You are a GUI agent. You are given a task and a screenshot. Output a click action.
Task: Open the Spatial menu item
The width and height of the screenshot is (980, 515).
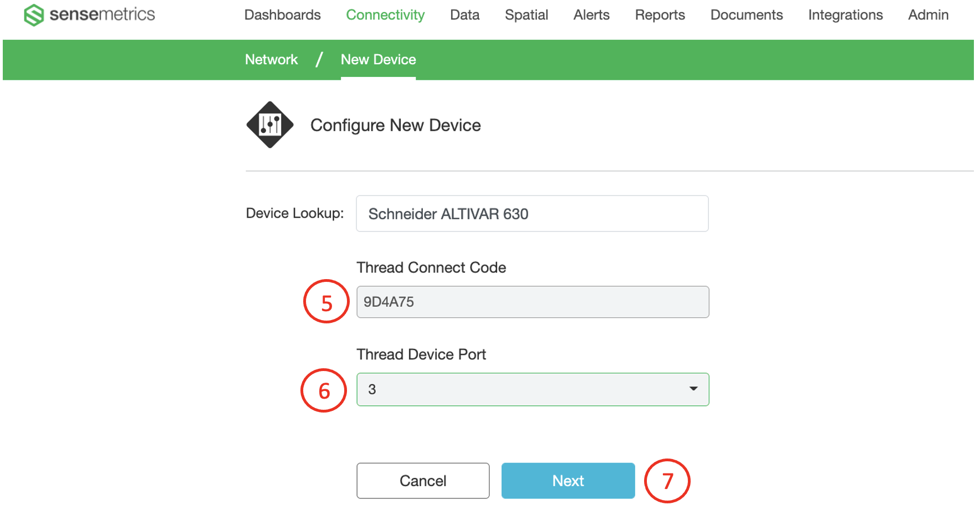(526, 15)
